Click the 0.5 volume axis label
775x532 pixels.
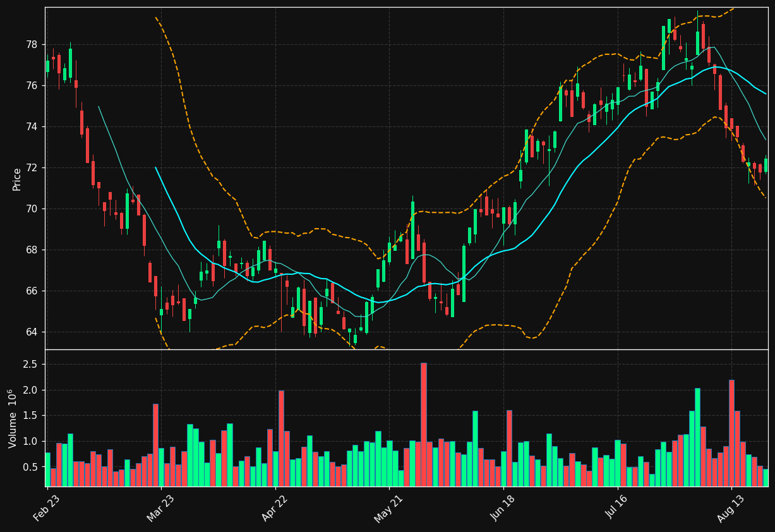click(30, 468)
